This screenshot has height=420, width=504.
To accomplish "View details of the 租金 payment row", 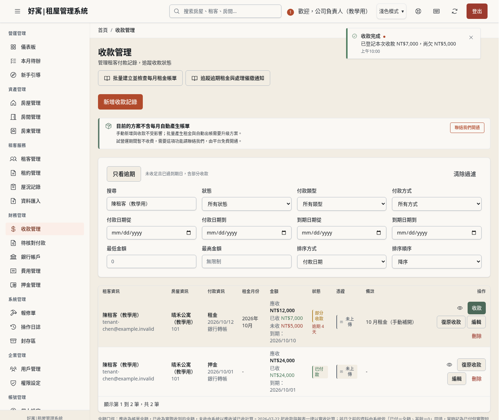I will 460,308.
